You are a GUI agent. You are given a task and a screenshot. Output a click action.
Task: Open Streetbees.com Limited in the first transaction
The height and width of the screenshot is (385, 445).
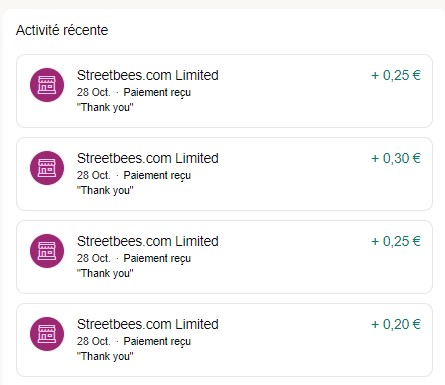148,75
